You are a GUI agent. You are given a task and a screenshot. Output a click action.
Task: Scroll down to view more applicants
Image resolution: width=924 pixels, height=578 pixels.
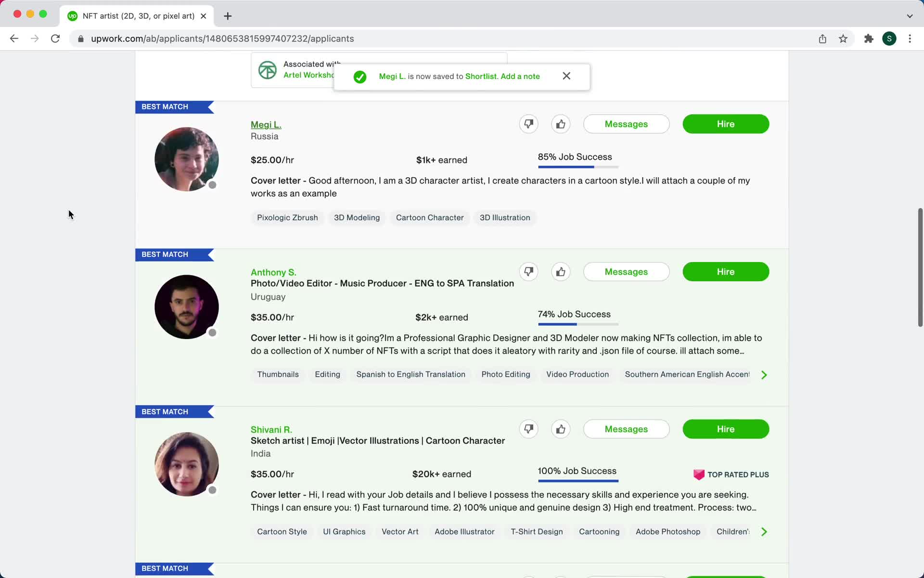918,466
